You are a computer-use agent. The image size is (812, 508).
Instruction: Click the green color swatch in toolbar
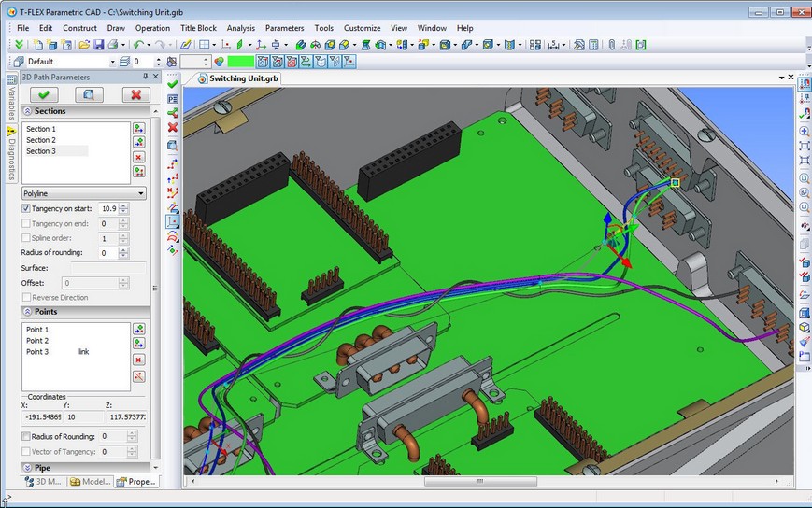[x=240, y=62]
